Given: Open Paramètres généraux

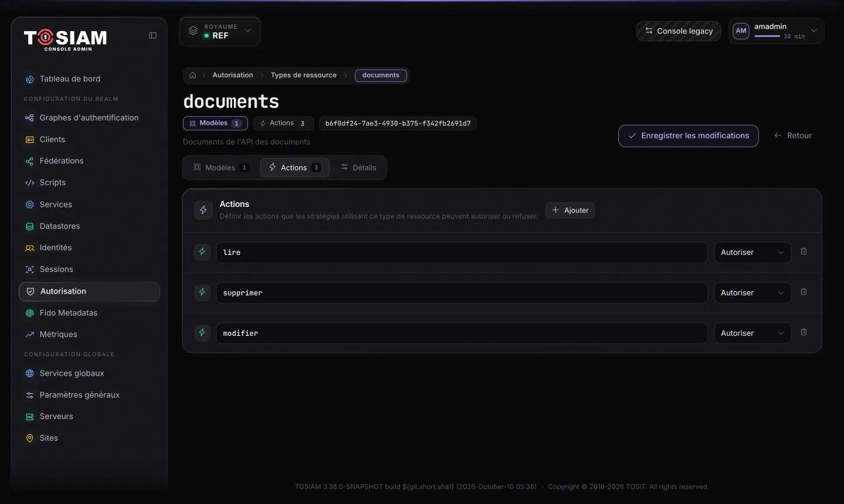Looking at the screenshot, I should 89,395.
